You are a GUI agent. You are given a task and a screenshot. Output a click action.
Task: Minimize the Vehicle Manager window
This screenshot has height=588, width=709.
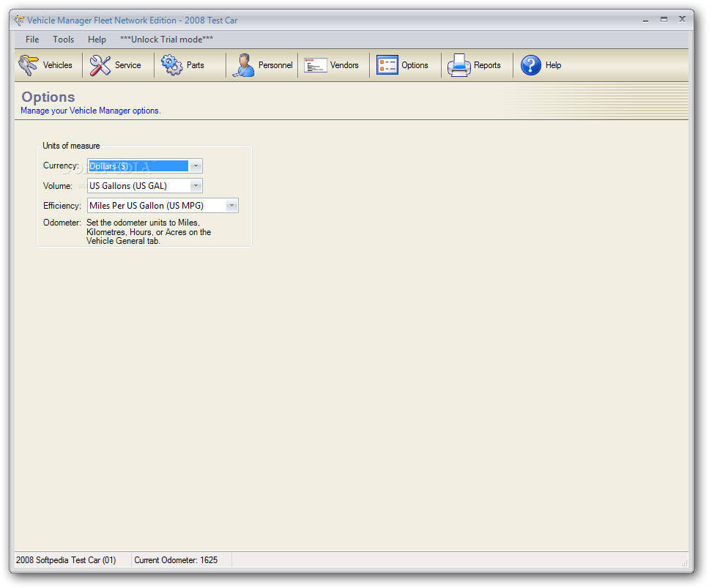[x=646, y=20]
